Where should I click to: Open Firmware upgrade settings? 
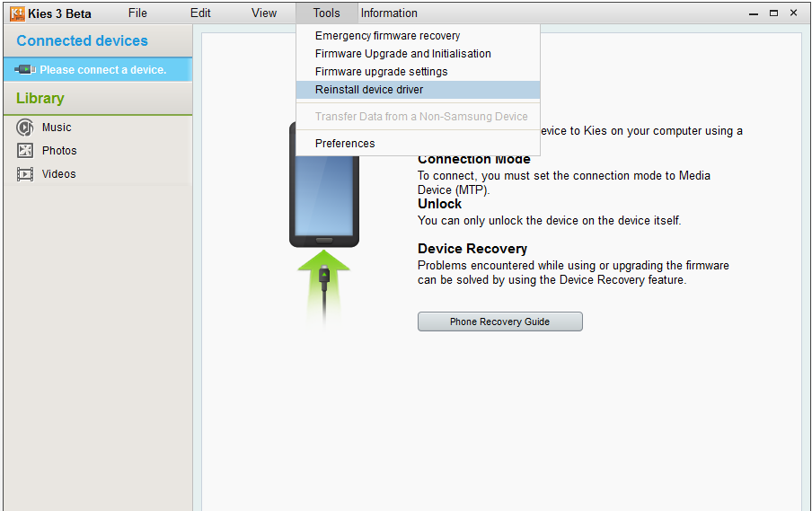pyautogui.click(x=419, y=72)
